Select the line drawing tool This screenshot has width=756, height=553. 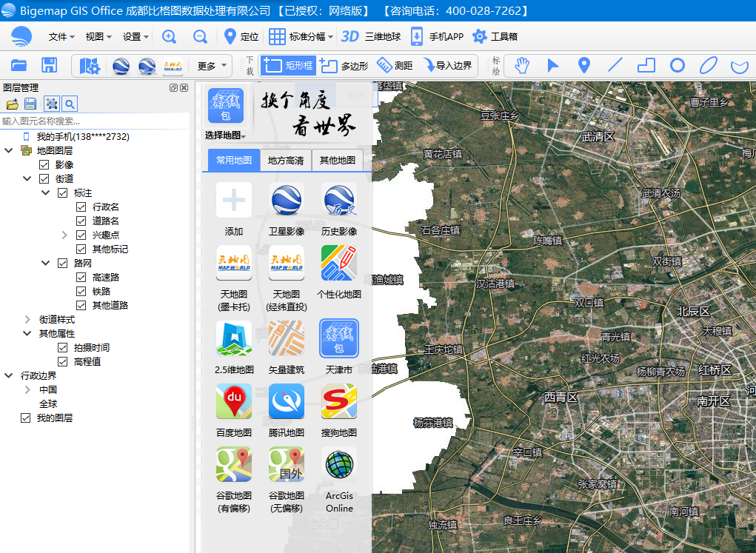(615, 65)
